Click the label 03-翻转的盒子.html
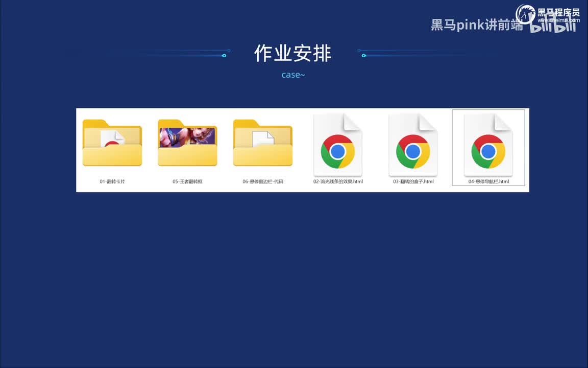Screen dimensions: 588x368 (x=413, y=181)
